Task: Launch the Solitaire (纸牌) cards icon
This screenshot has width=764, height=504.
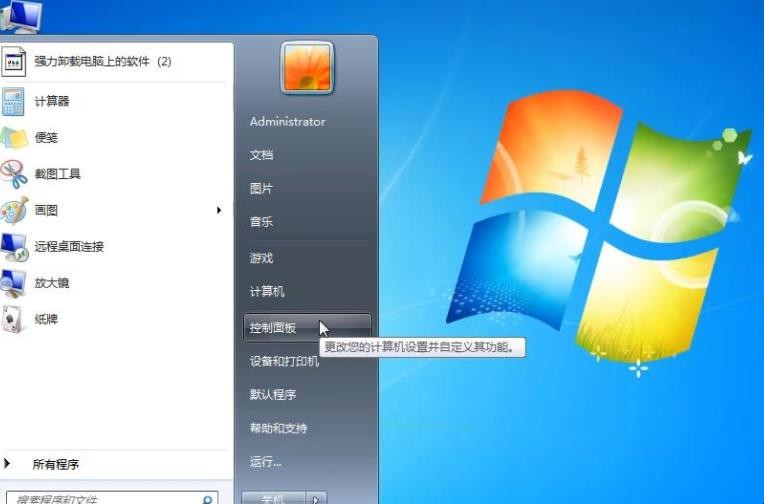Action: pos(12,319)
